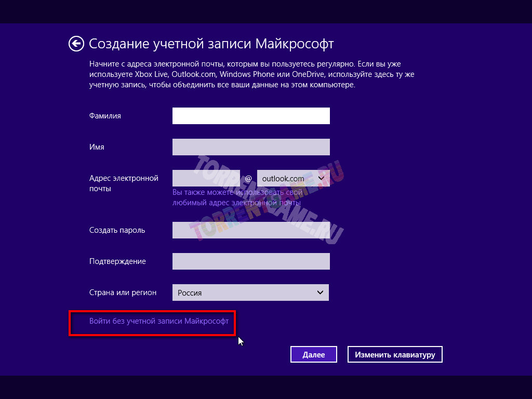Focus the Создать пароль field
Viewport: 532px width, 399px height.
click(x=251, y=230)
